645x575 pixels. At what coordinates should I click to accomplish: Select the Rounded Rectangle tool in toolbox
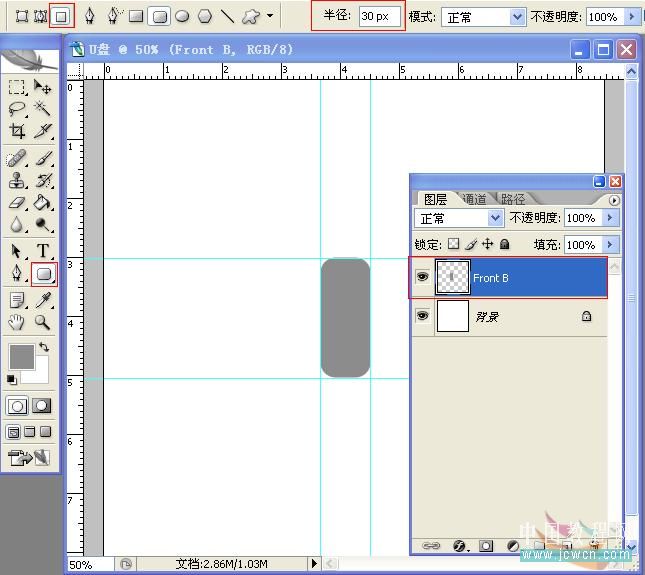[44, 273]
